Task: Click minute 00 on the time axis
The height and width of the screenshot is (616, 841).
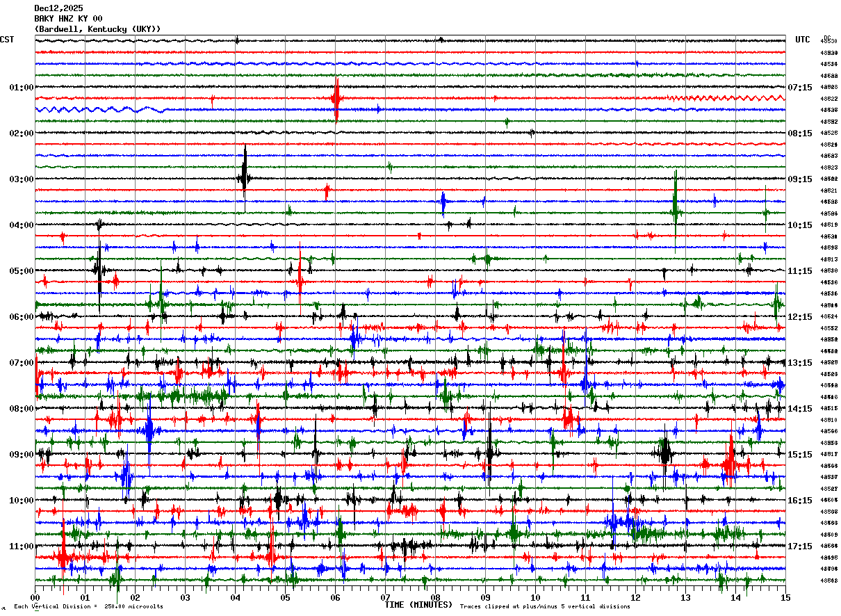Action: (x=35, y=597)
